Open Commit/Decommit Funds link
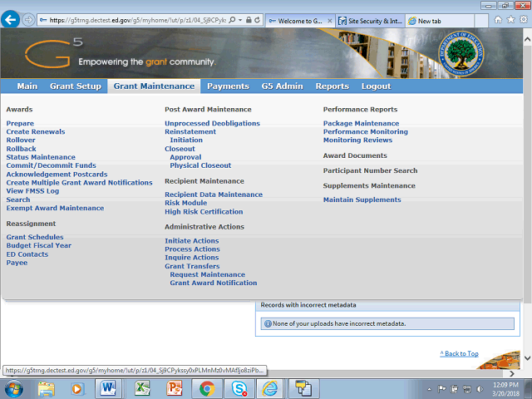 52,165
